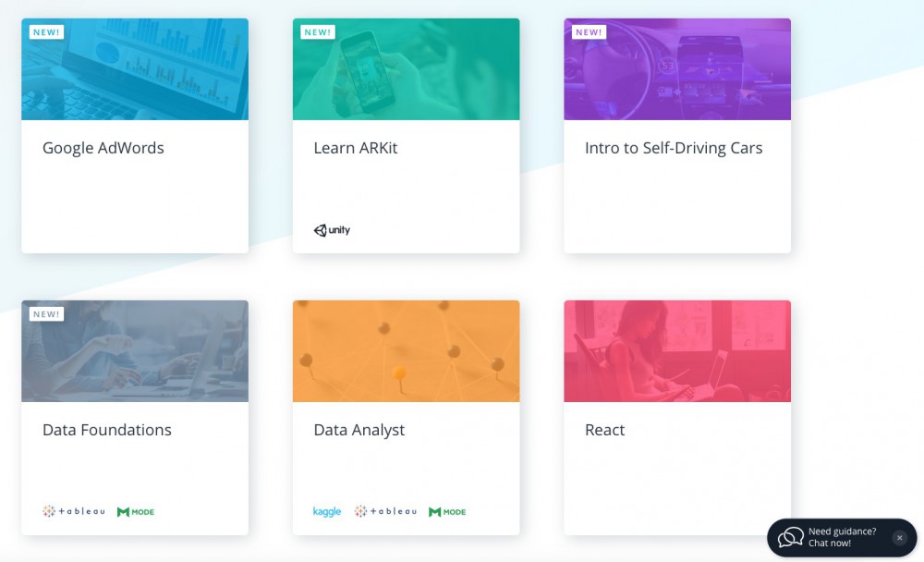Open the Data Foundations course title

coord(107,430)
